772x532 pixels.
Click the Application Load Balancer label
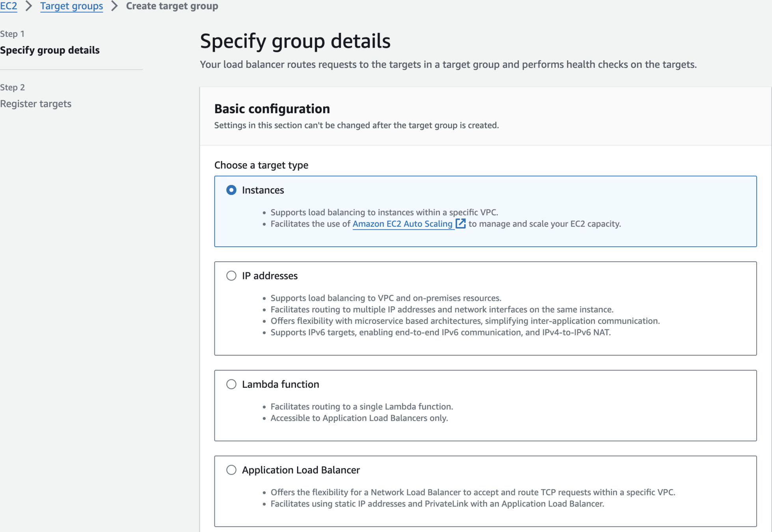301,470
